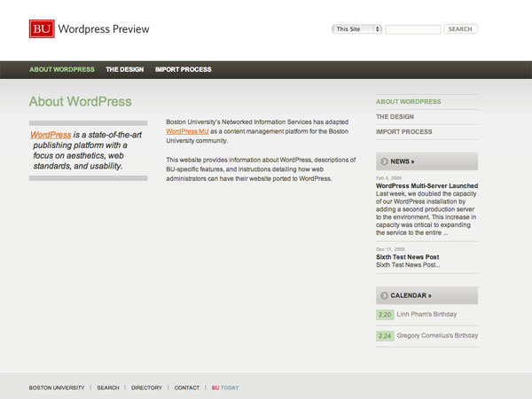Click the SEARCH button in the header
The width and height of the screenshot is (532, 399).
tap(460, 29)
